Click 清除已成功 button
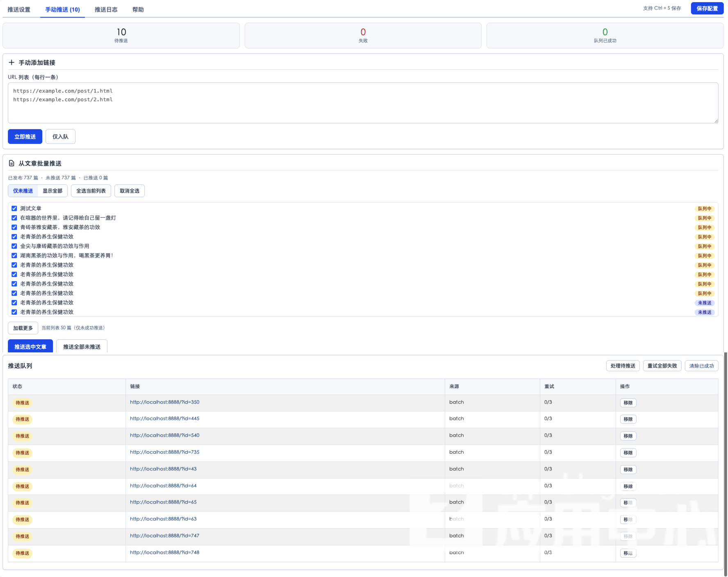 pos(701,366)
